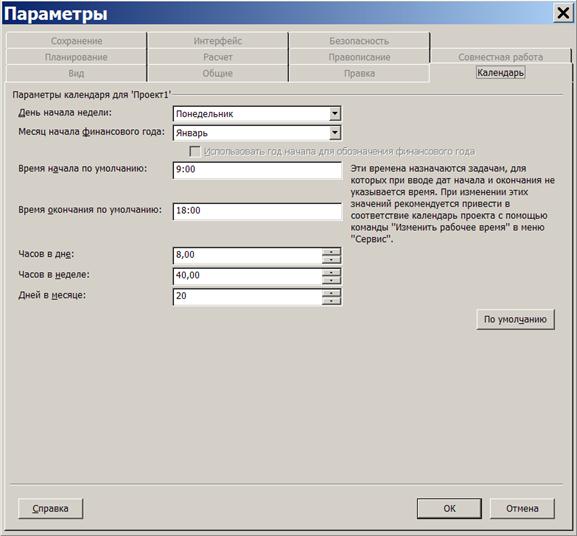Open the Правка tab
Viewport: 577px width, 536px height.
359,73
